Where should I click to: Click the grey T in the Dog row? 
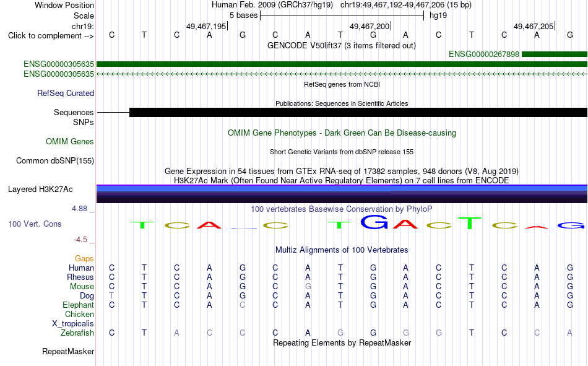tap(111, 296)
